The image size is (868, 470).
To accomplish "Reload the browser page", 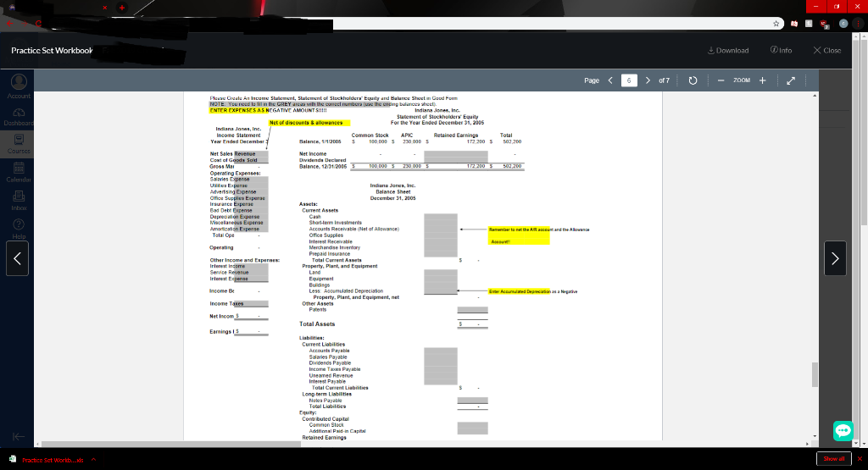I will pos(38,23).
